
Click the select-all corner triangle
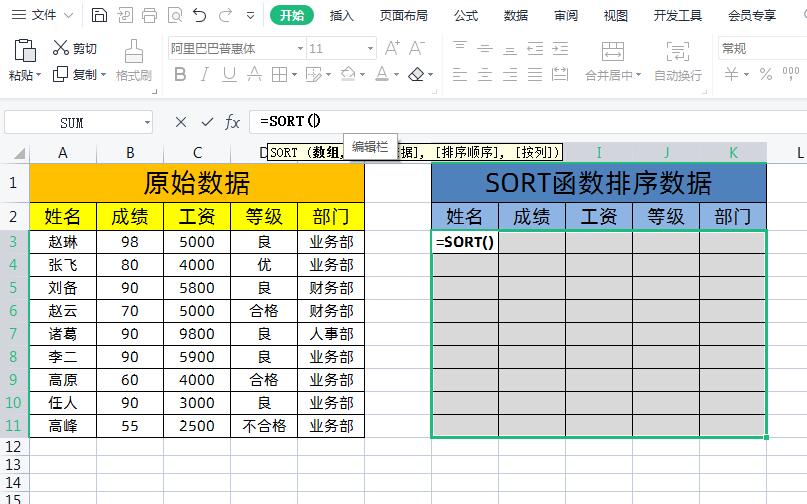(20, 153)
